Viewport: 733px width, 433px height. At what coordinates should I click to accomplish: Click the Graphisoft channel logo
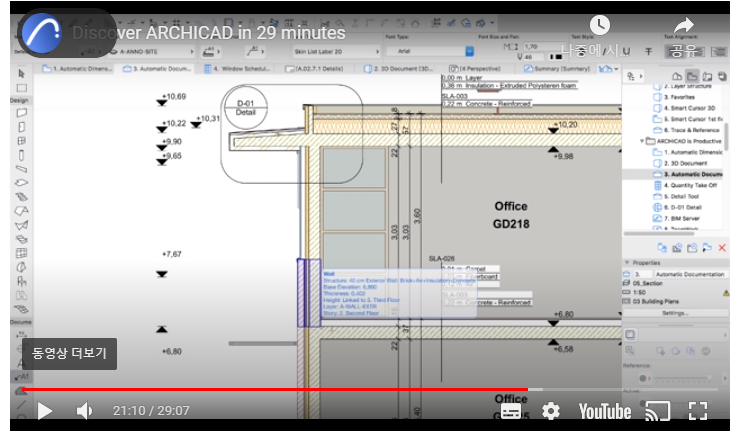point(43,33)
